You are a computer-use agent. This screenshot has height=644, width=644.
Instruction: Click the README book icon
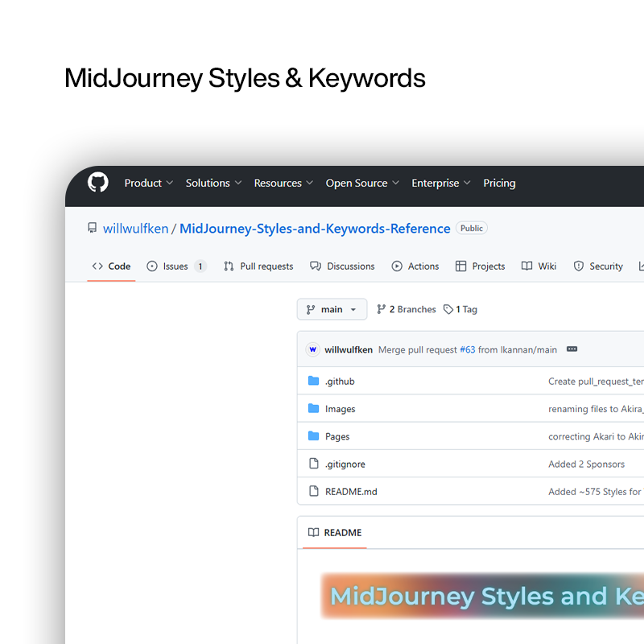pos(313,532)
